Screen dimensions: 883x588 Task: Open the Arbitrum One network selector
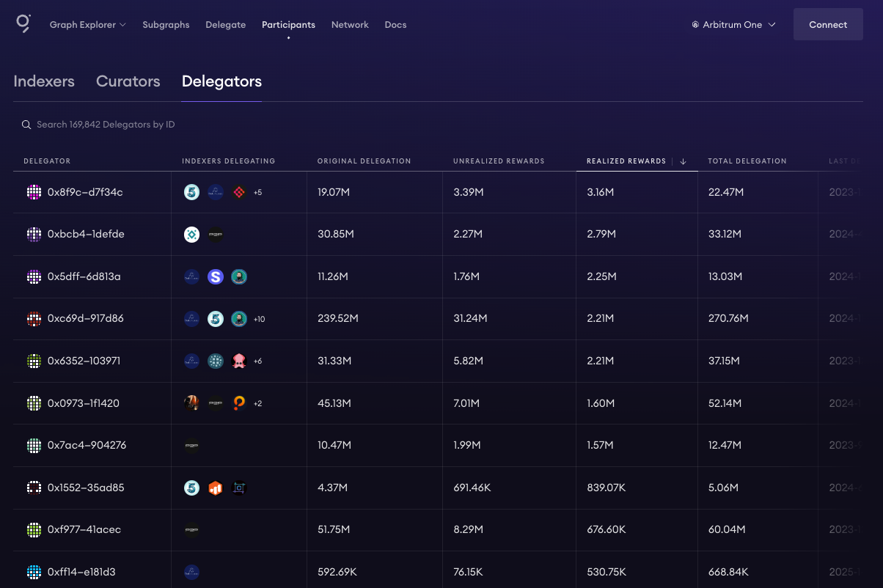pyautogui.click(x=733, y=25)
